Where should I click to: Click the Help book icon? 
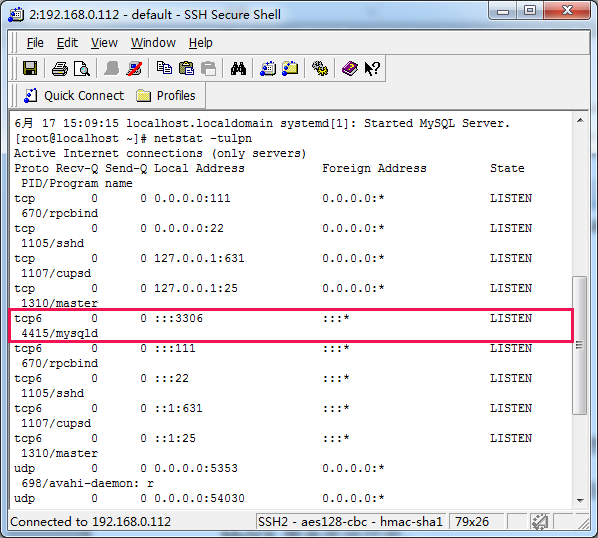tap(350, 69)
